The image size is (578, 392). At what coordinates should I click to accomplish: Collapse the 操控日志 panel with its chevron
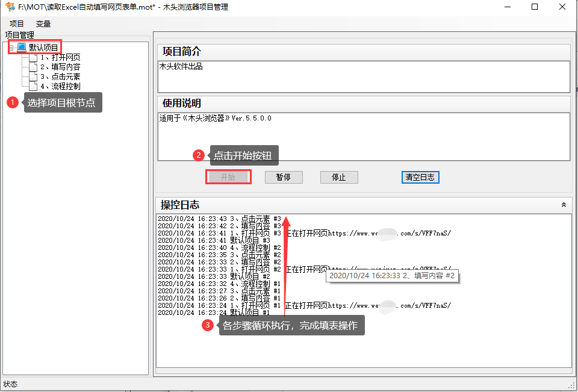[564, 204]
